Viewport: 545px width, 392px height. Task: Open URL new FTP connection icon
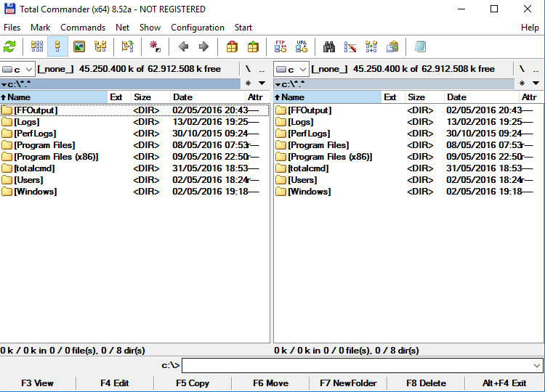[302, 46]
